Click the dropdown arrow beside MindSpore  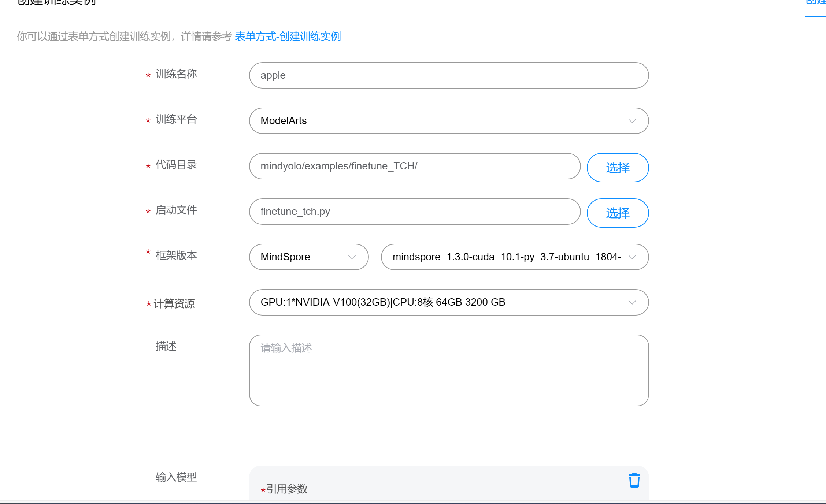(351, 257)
